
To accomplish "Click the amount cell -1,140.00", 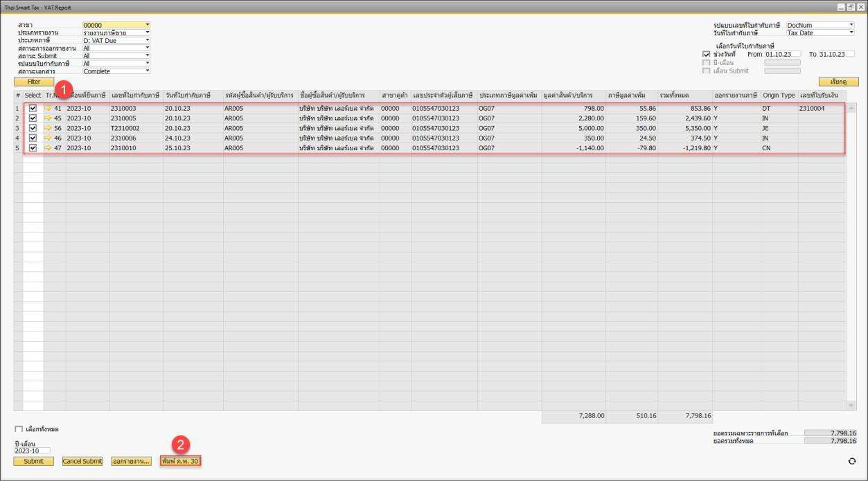I will click(574, 147).
